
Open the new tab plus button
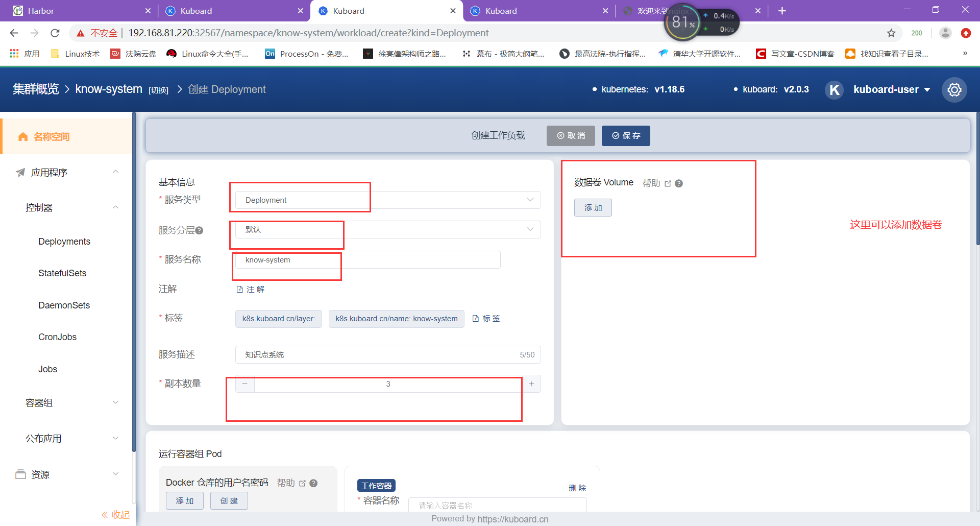[782, 11]
